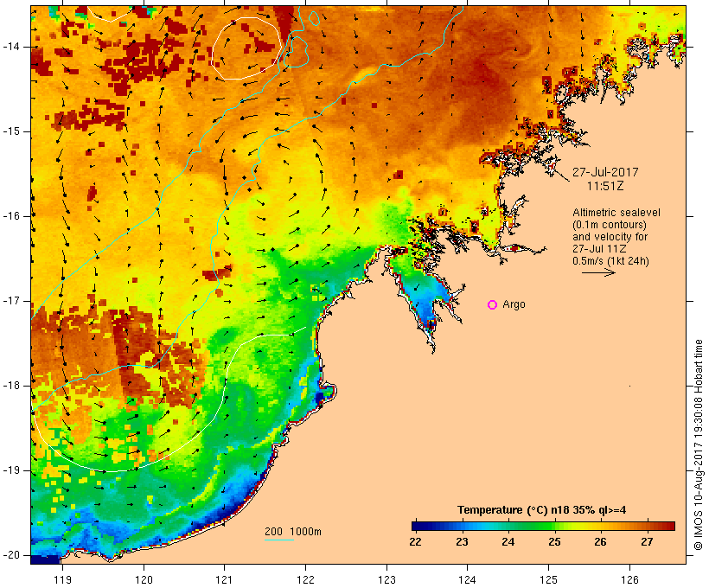The height and width of the screenshot is (588, 709).
Task: Click colorbar label '26'
Action: pos(600,542)
